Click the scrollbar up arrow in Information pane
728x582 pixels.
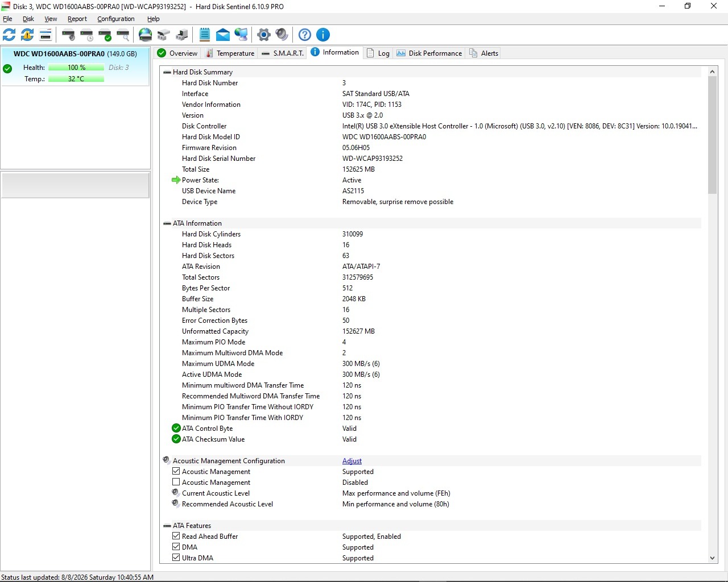(713, 72)
